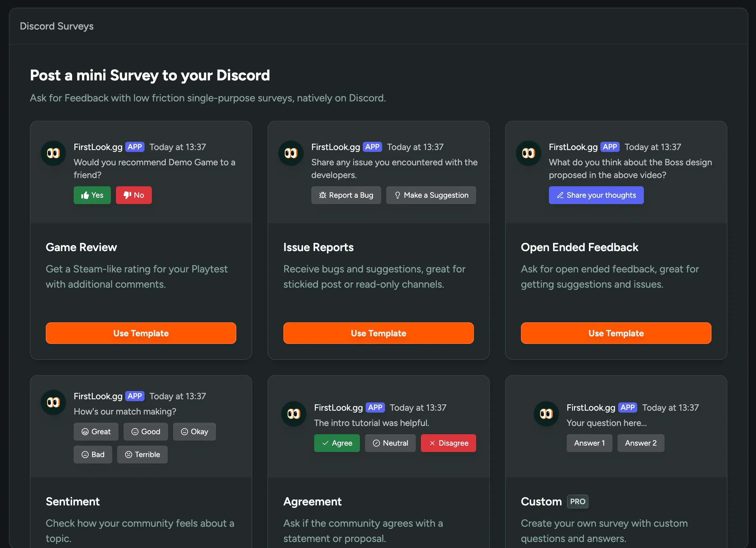
Task: Click the Discord Surveys heading
Action: click(x=57, y=26)
